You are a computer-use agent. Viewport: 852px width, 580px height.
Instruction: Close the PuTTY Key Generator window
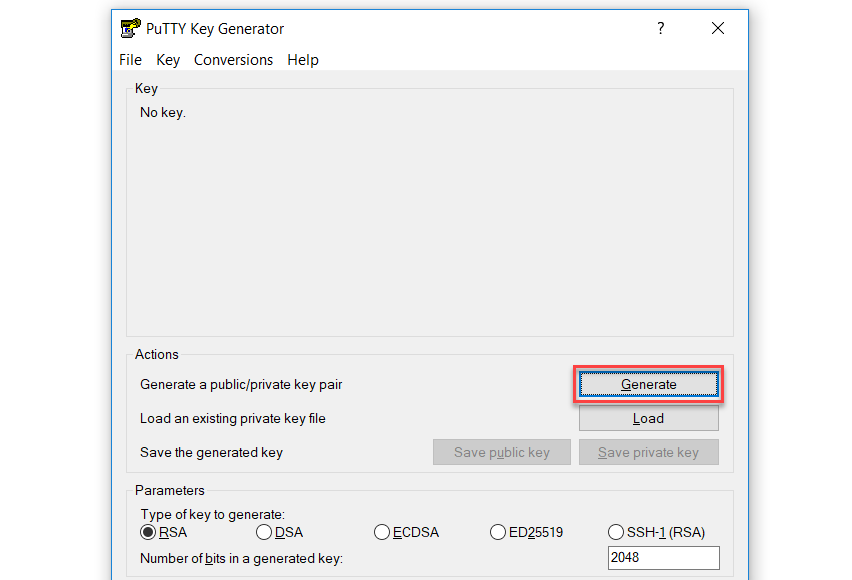718,28
